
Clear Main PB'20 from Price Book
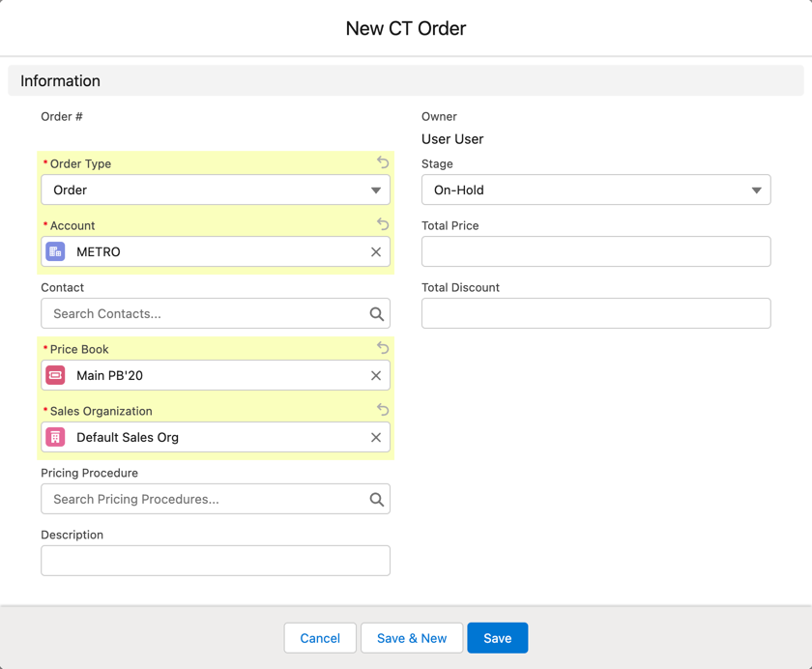coord(376,375)
